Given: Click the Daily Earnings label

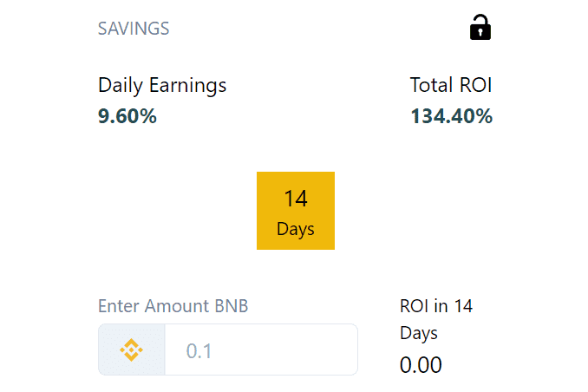Looking at the screenshot, I should [162, 85].
